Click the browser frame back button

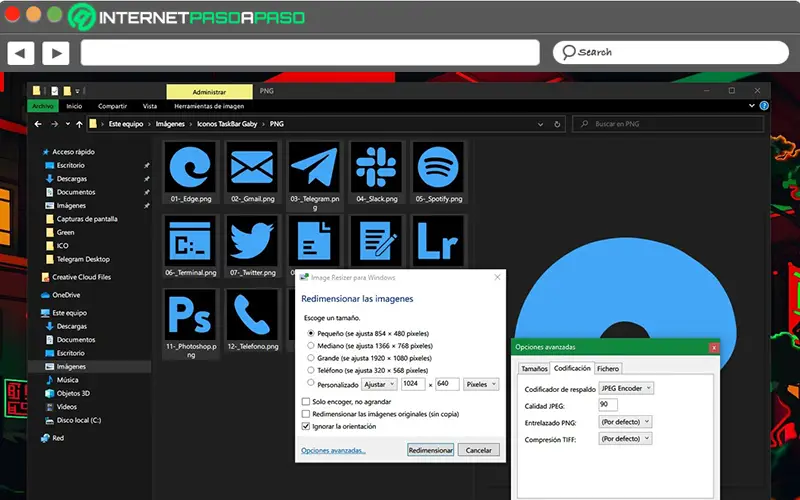pyautogui.click(x=20, y=53)
